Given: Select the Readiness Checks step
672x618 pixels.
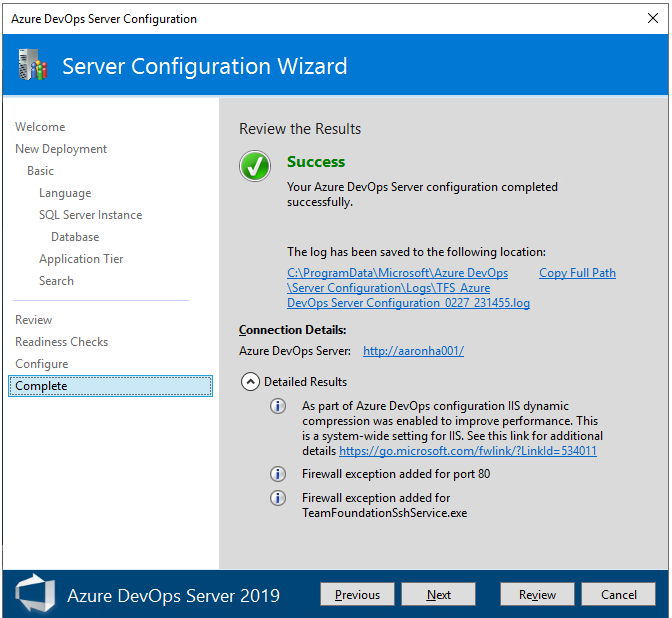Looking at the screenshot, I should coord(61,342).
